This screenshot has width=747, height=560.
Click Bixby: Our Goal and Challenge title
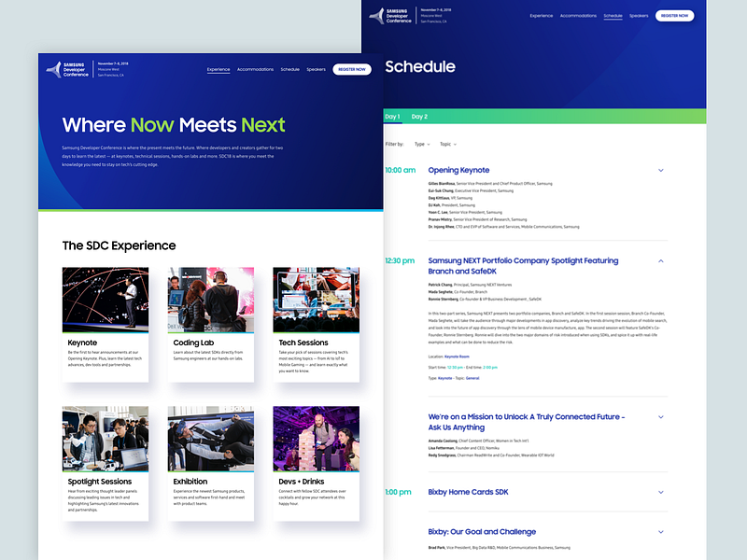coord(482,531)
